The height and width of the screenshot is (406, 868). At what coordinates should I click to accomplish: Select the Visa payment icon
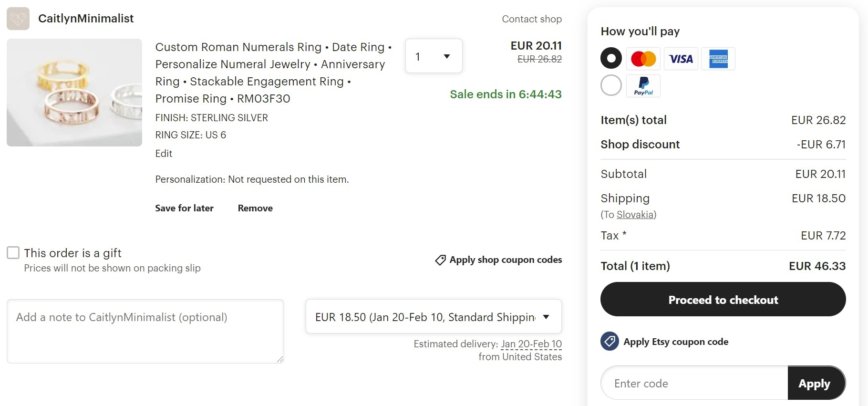[681, 59]
